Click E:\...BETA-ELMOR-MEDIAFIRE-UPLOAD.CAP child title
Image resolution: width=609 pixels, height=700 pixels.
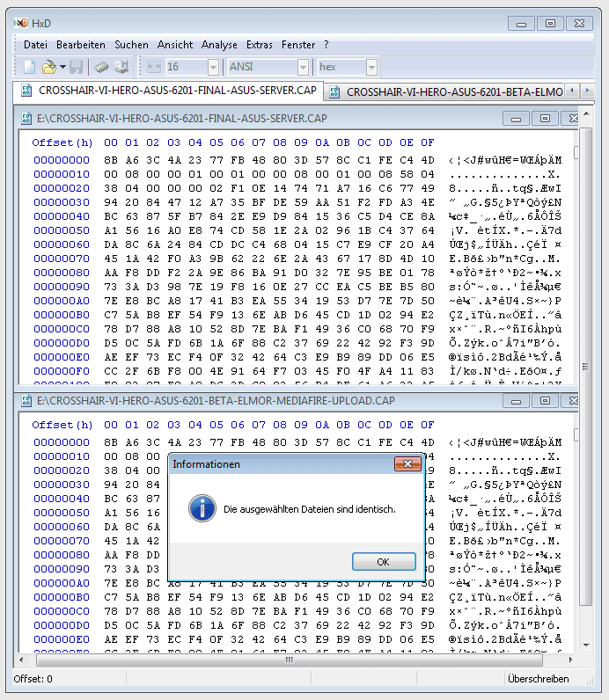point(216,401)
